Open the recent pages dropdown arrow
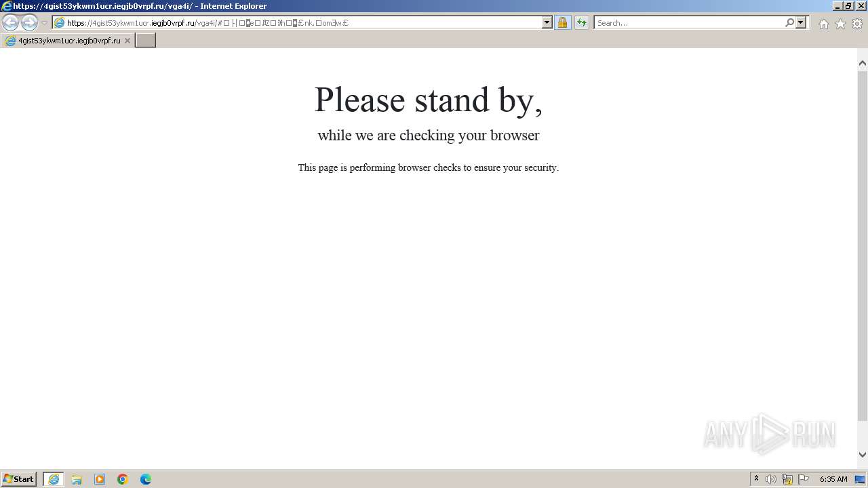 click(44, 23)
